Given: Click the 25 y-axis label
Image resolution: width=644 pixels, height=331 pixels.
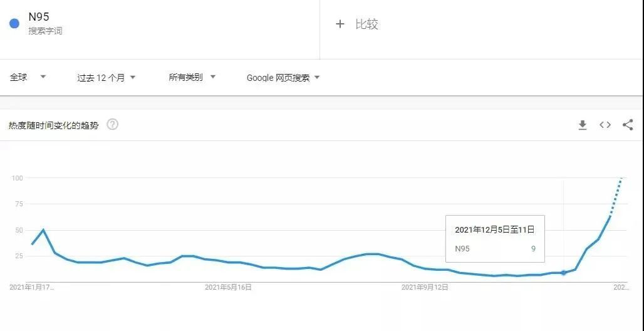Looking at the screenshot, I should [19, 256].
